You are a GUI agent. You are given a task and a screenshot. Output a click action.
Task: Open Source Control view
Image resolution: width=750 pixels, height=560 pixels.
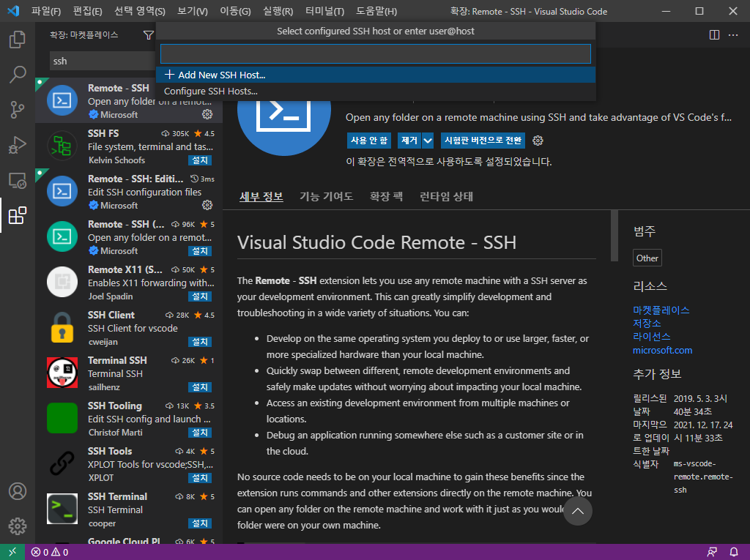coord(18,110)
